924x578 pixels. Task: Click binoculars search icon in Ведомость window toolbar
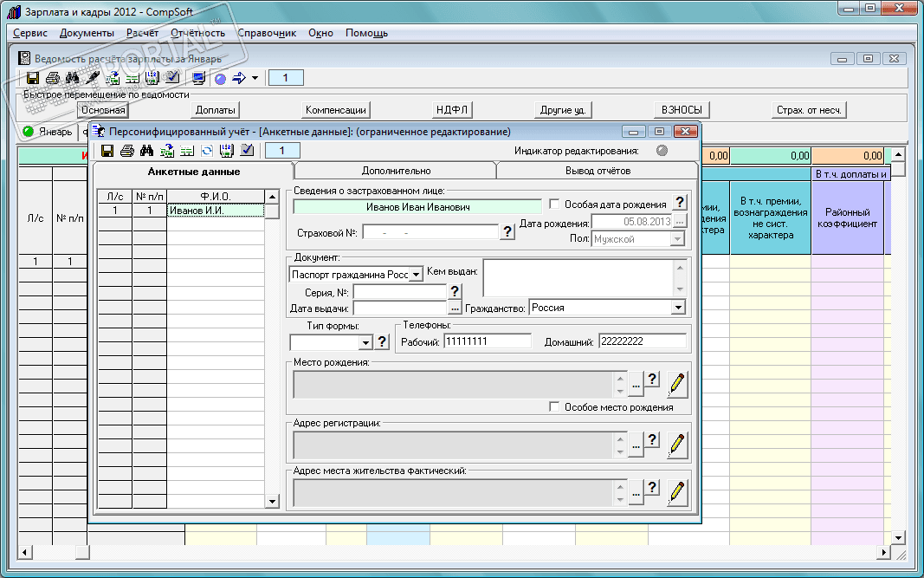[x=73, y=78]
